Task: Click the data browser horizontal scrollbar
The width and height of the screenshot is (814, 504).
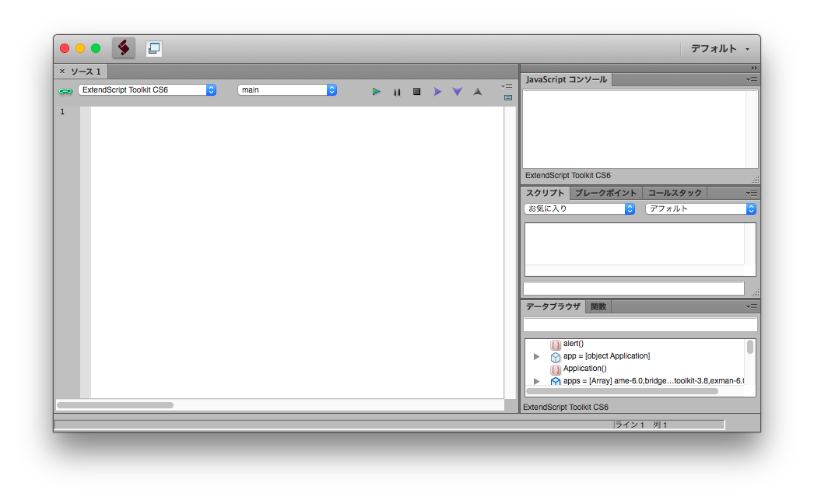Action: 622,391
